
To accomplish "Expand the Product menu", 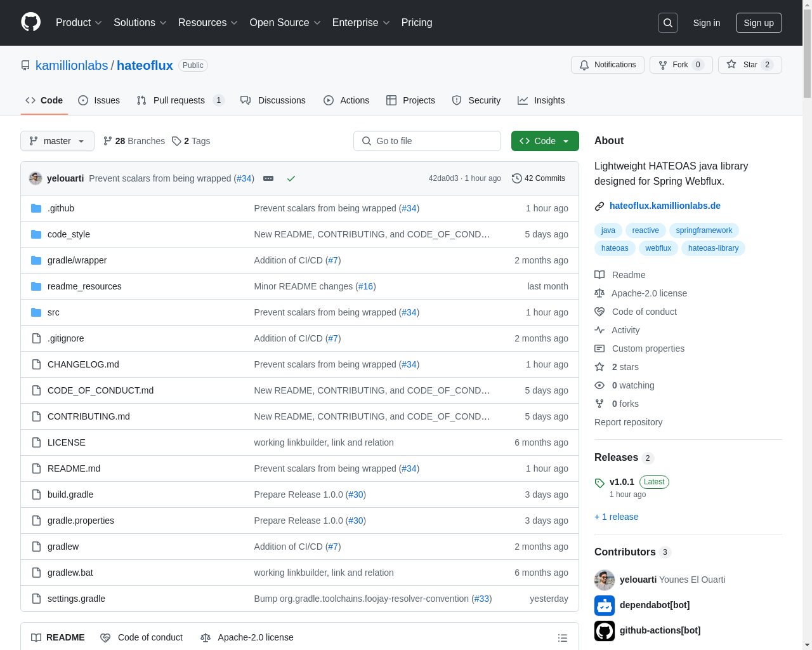I will tap(79, 23).
